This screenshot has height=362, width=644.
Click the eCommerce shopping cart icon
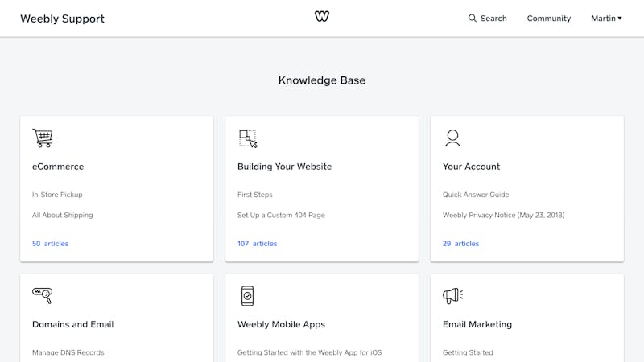tap(43, 138)
